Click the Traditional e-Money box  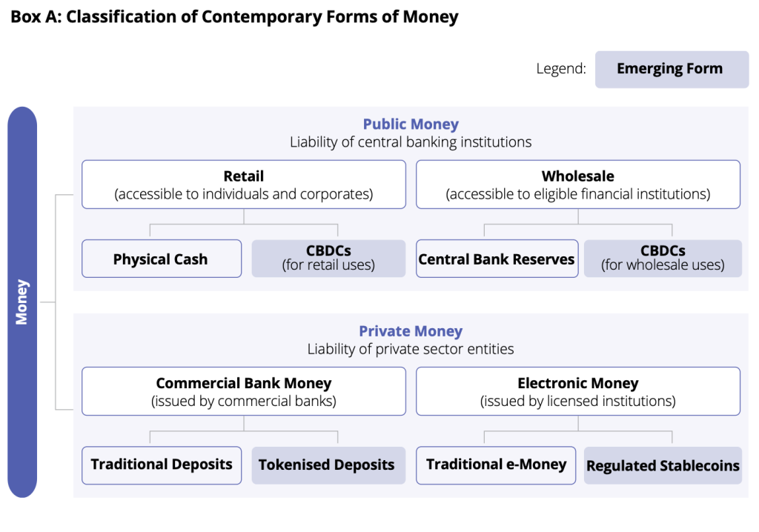pyautogui.click(x=496, y=465)
